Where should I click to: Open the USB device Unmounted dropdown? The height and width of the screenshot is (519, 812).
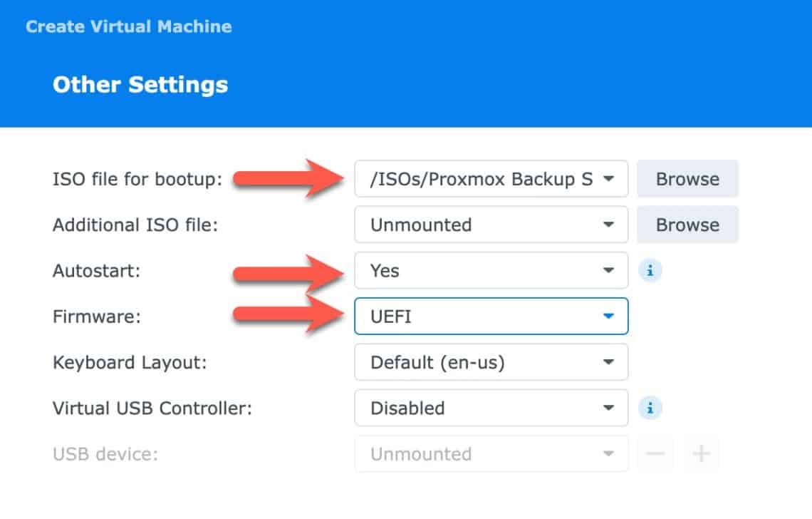click(491, 453)
